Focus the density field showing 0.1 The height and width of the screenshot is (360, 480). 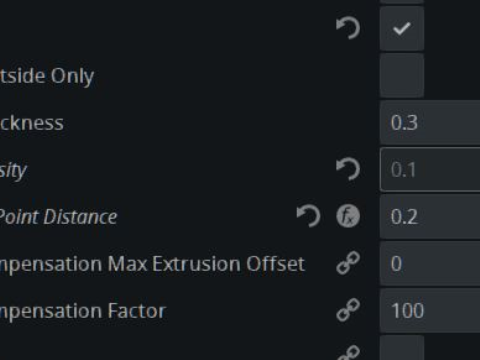coord(430,170)
